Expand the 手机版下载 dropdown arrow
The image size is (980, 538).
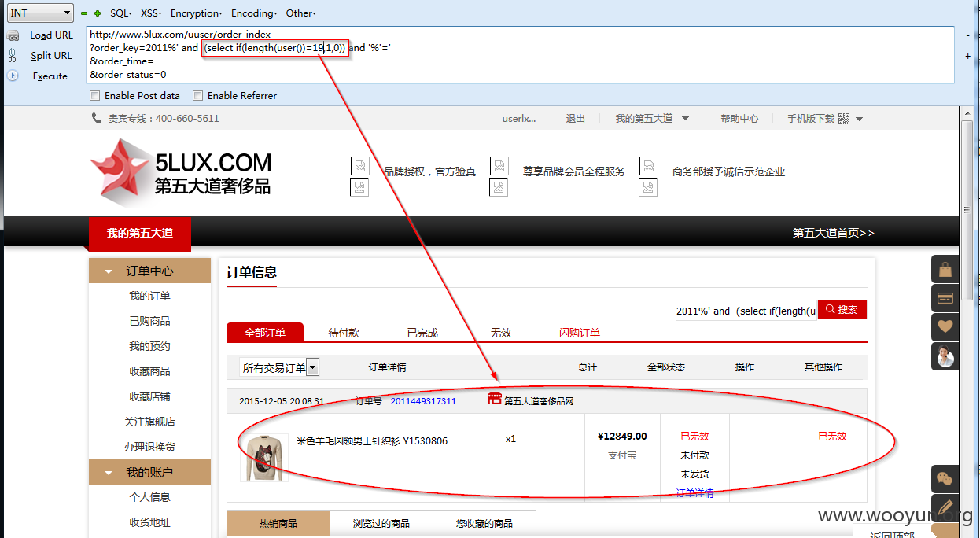pyautogui.click(x=859, y=120)
